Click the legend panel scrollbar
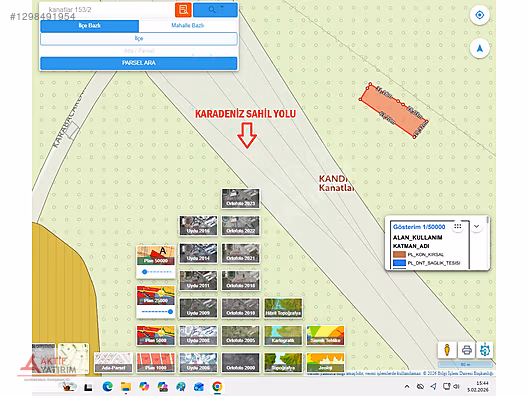528x396 pixels. click(x=488, y=221)
